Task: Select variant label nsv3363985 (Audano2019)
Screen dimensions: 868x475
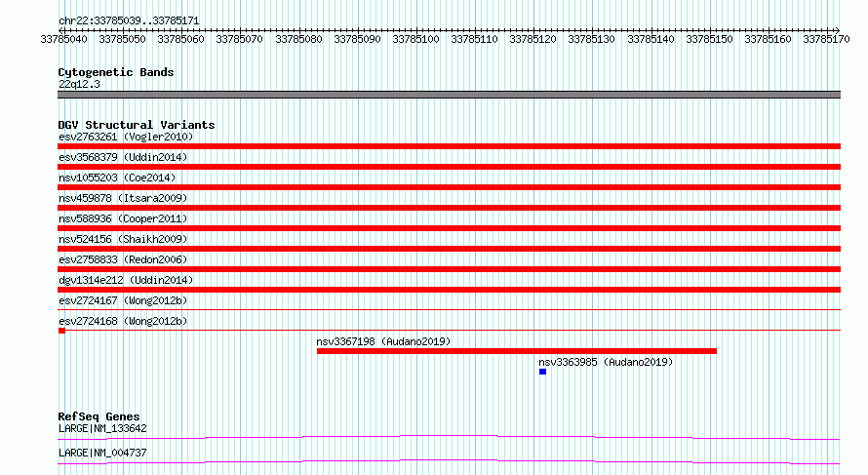Action: click(x=606, y=362)
